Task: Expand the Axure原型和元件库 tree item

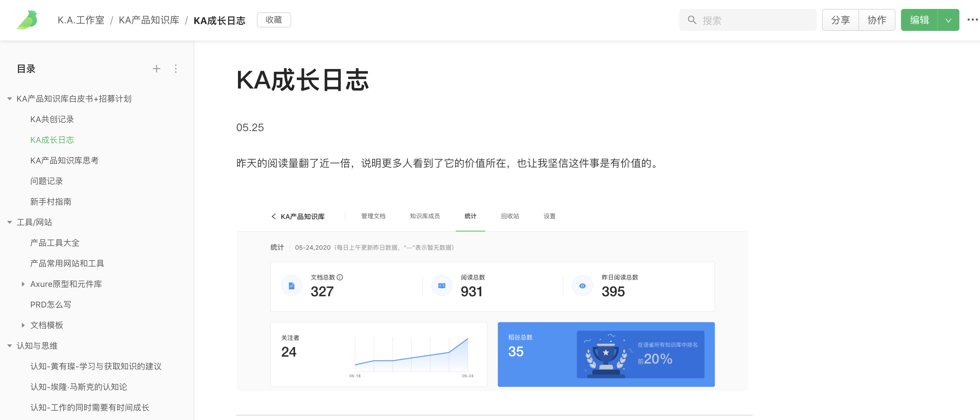Action: [x=23, y=284]
